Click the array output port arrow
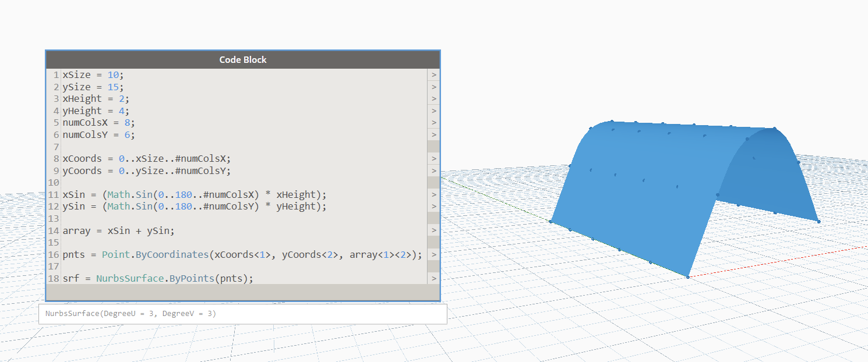Viewport: 868px width, 362px height. point(433,230)
